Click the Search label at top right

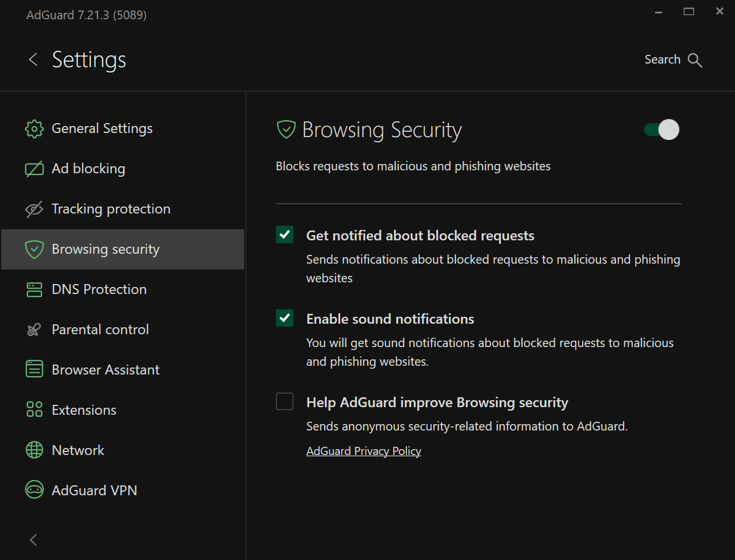pyautogui.click(x=662, y=60)
